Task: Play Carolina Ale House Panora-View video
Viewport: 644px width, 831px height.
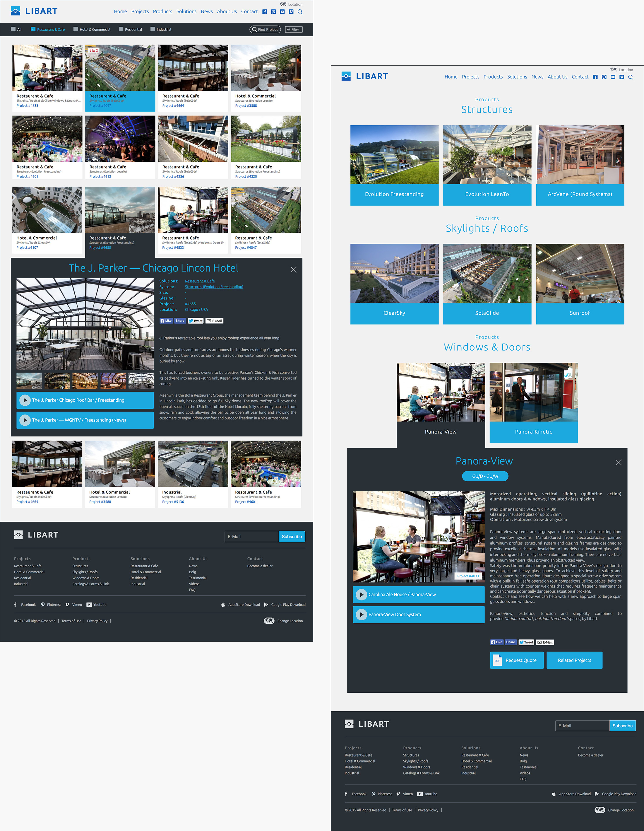Action: (419, 594)
